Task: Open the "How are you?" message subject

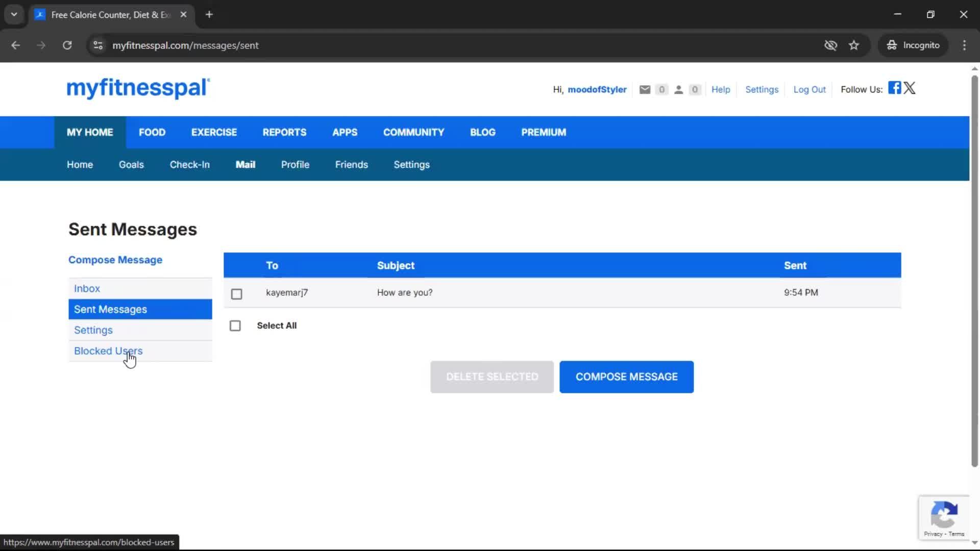Action: click(x=405, y=293)
